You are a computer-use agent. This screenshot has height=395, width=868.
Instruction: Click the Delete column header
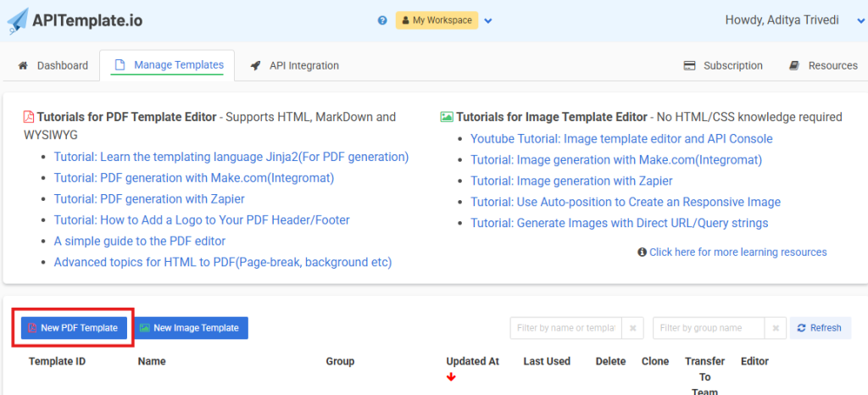[x=610, y=361]
